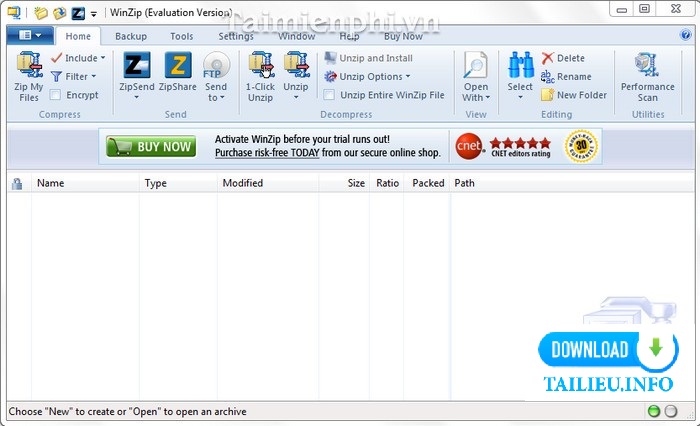700x426 pixels.
Task: Click the Zip My Files icon
Action: coord(29,65)
